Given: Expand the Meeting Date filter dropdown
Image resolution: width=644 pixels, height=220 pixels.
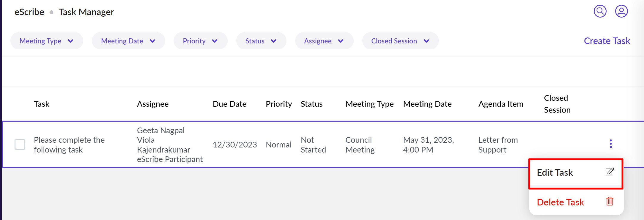Looking at the screenshot, I should coord(128,41).
